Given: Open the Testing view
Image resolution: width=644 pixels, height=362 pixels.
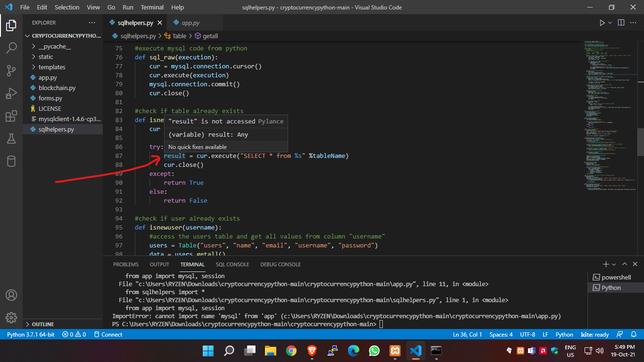Looking at the screenshot, I should pyautogui.click(x=11, y=139).
